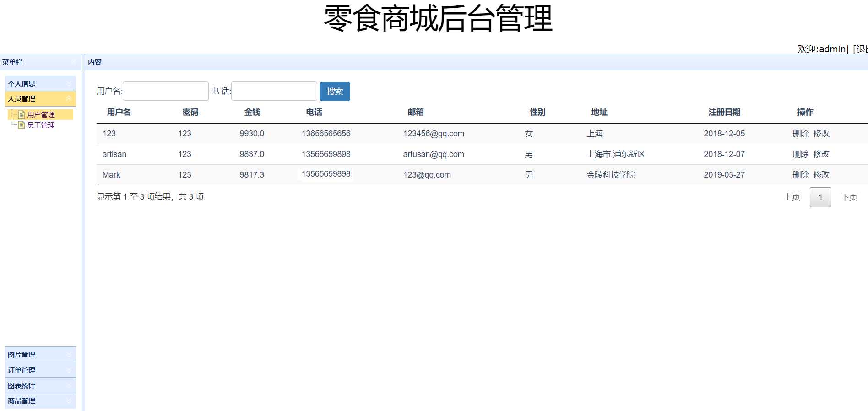Sort by 用户名 column header
The width and height of the screenshot is (868, 411).
pyautogui.click(x=119, y=112)
